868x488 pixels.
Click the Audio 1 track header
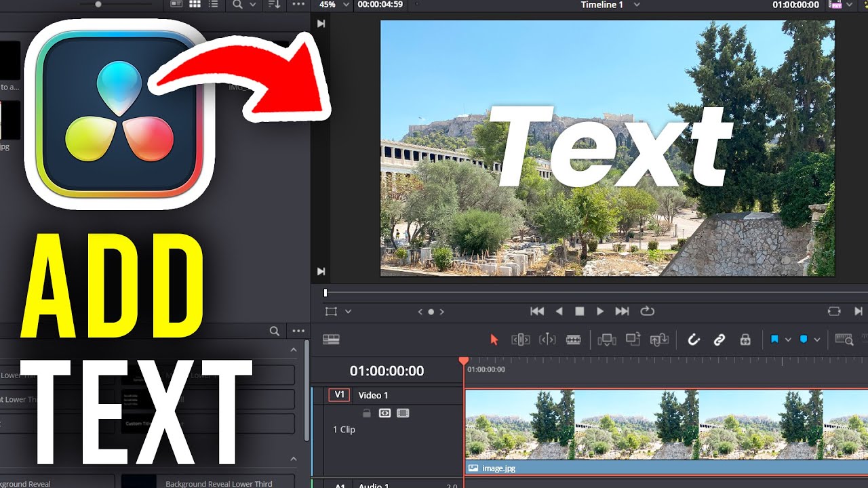point(387,485)
